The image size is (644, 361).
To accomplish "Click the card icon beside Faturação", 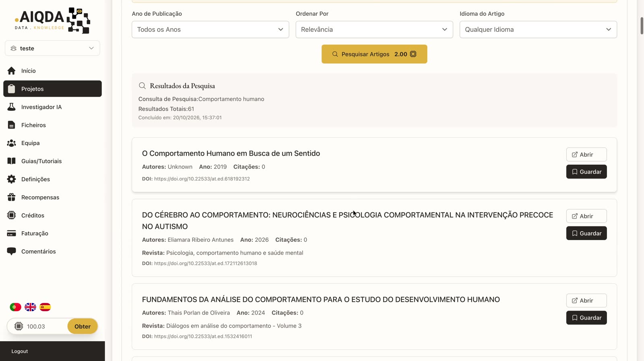I will point(11,233).
